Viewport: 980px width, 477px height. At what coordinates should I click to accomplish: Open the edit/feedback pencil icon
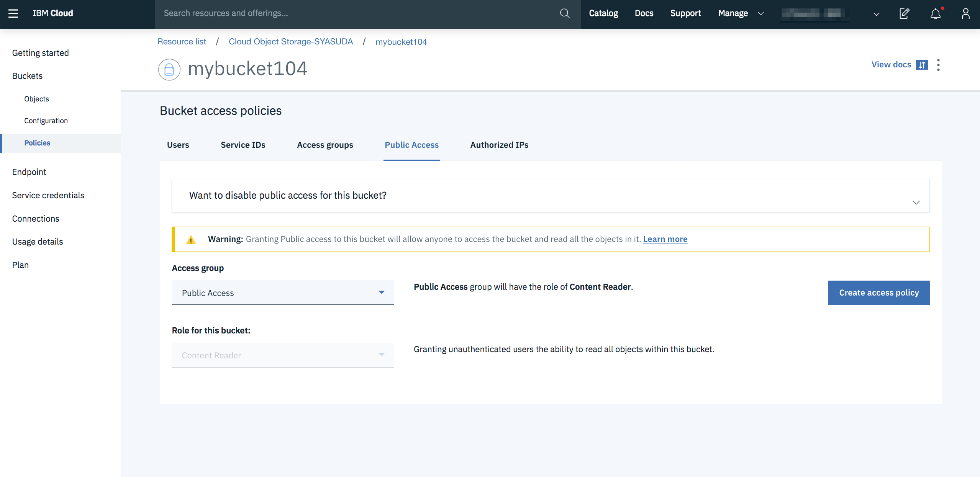point(905,14)
